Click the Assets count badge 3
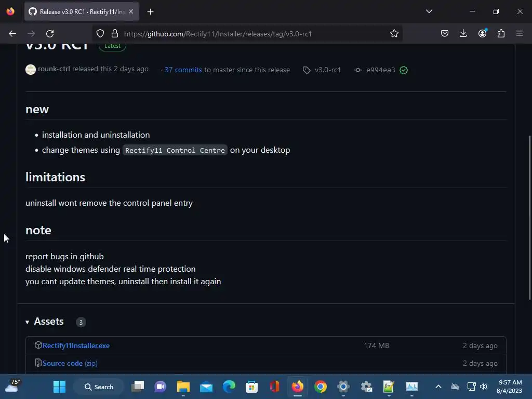532x399 pixels. click(x=81, y=322)
